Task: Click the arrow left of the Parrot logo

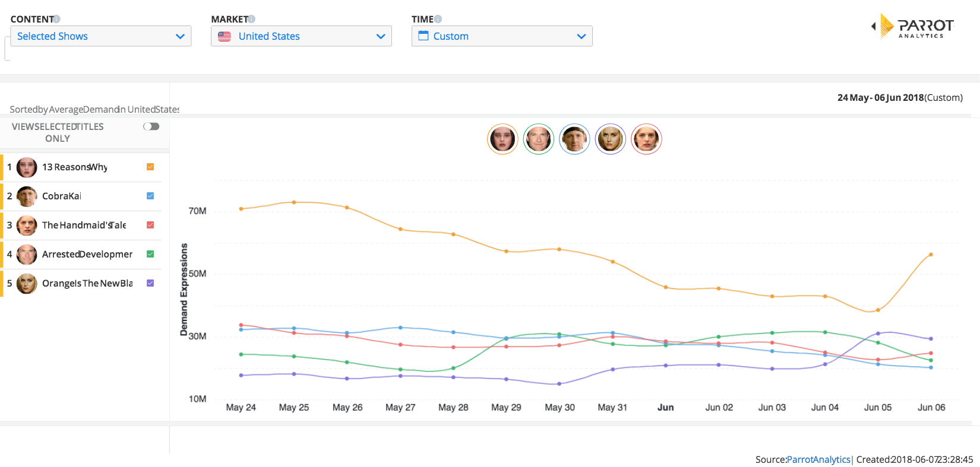Action: tap(873, 26)
